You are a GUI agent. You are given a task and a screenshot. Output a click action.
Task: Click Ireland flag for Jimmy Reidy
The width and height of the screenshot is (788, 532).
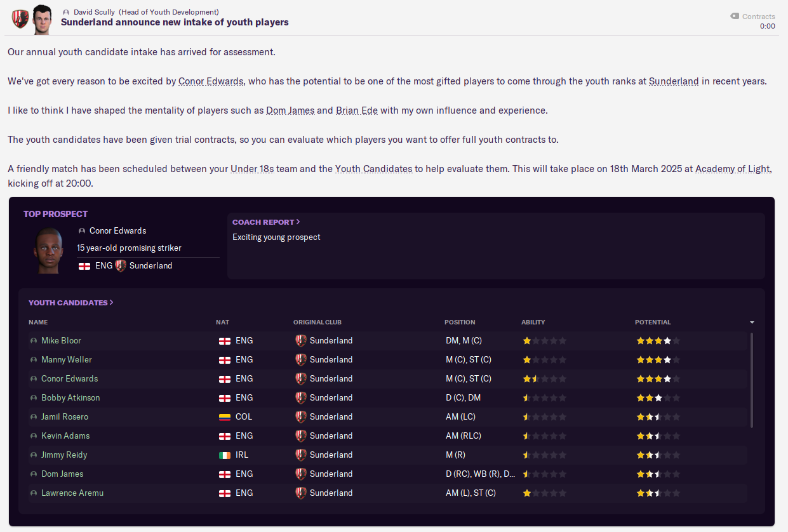(x=225, y=455)
